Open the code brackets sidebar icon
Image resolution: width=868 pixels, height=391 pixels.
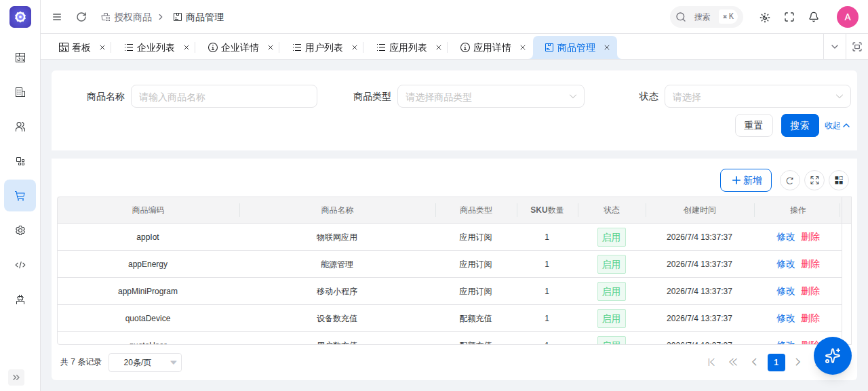20,265
